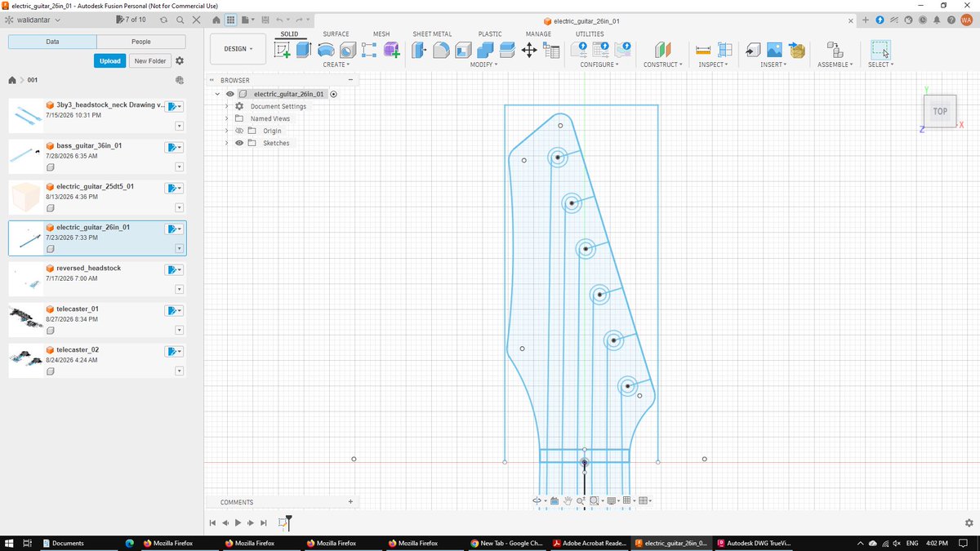Select the Move/Copy arrows tool
980x551 pixels.
(528, 51)
